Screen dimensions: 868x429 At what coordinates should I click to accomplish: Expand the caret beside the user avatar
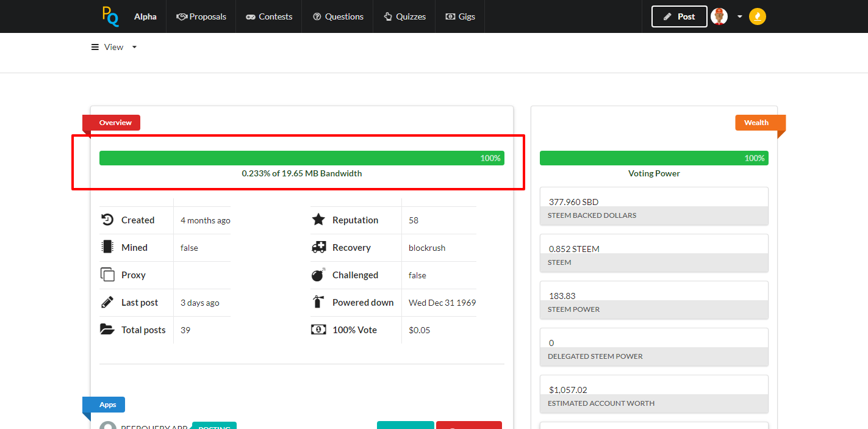tap(740, 16)
